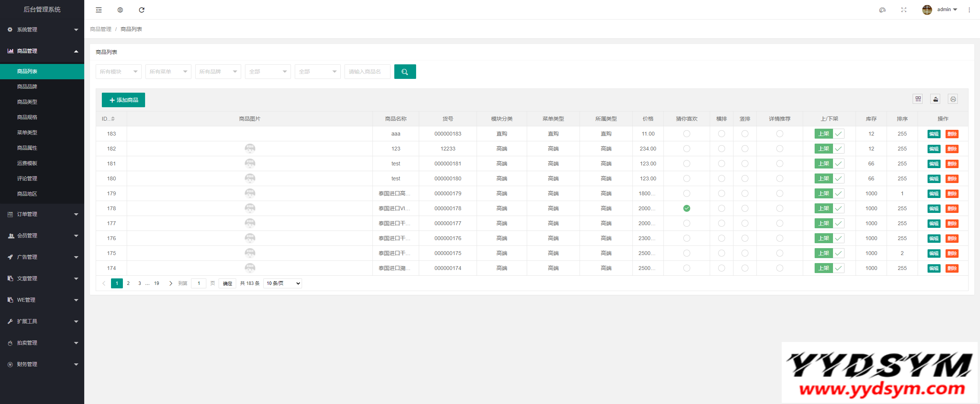This screenshot has height=404, width=980.
Task: Open the theme palette icon
Action: [x=882, y=10]
